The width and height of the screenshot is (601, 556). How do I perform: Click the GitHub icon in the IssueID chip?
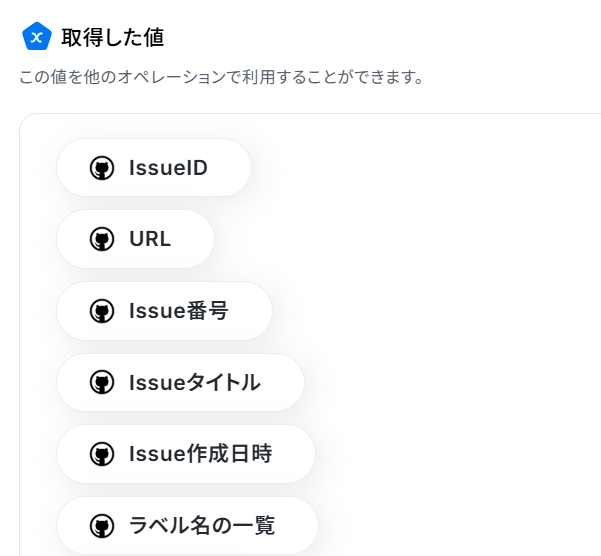102,168
